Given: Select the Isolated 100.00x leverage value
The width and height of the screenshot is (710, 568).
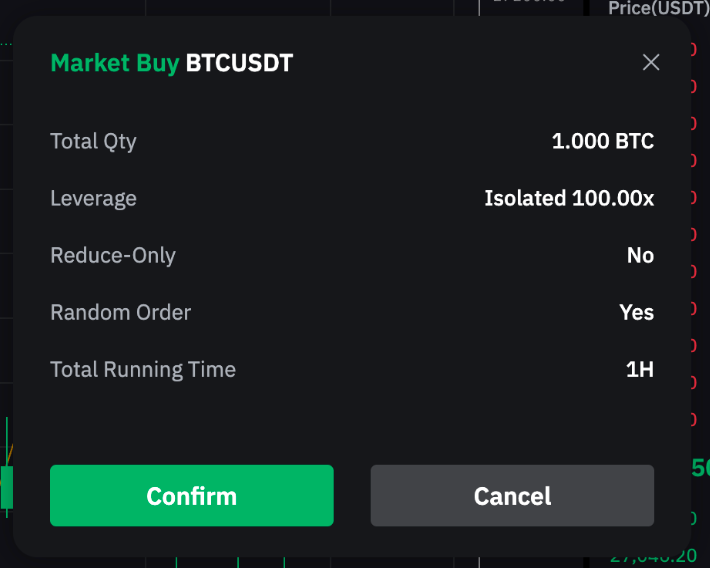Looking at the screenshot, I should click(x=569, y=198).
